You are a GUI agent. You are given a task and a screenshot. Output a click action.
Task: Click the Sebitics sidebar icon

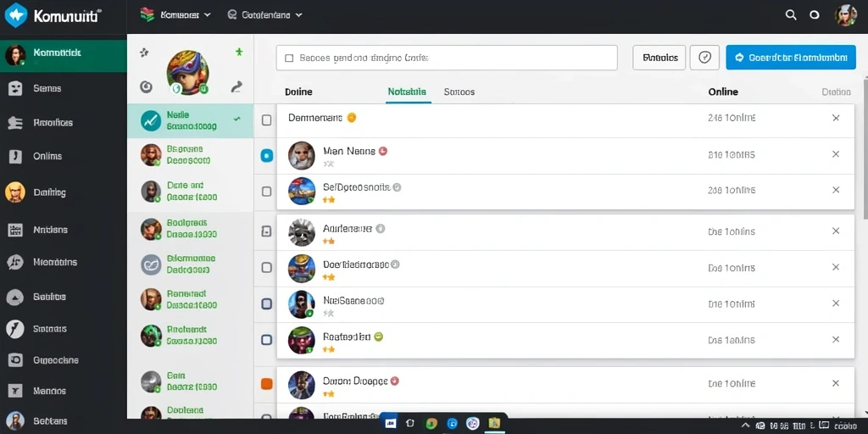[15, 298]
